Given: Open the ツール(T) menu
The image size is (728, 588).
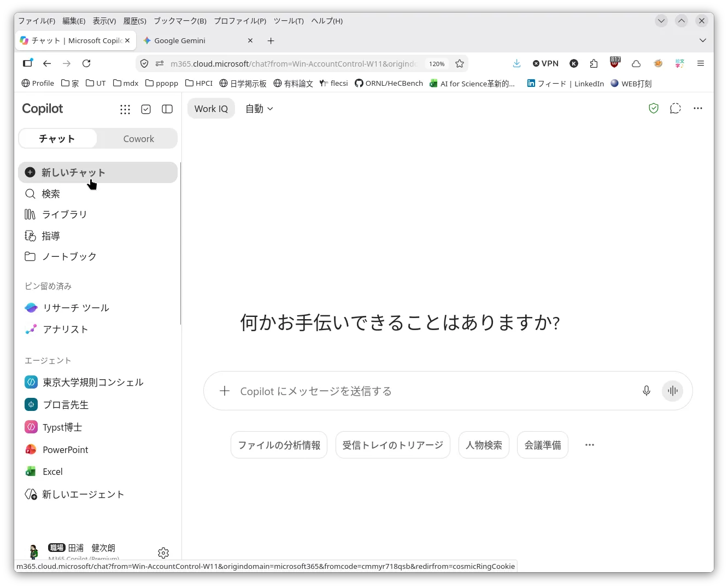Looking at the screenshot, I should 289,21.
